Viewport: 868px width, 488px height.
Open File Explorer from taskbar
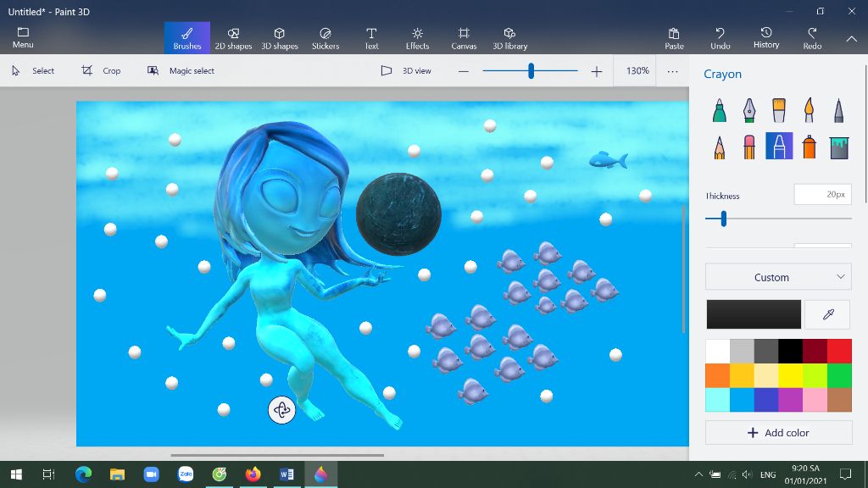click(x=117, y=474)
